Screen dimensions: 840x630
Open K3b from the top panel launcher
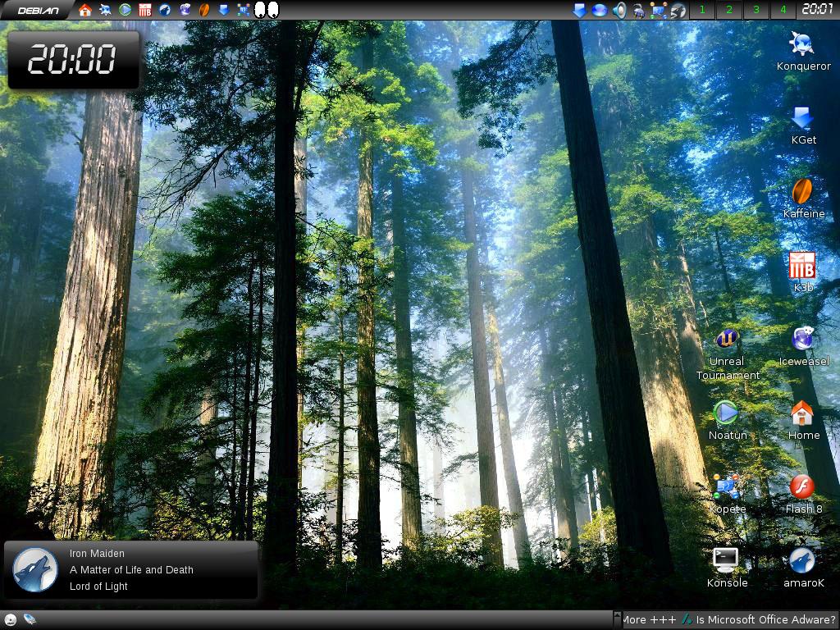point(144,10)
